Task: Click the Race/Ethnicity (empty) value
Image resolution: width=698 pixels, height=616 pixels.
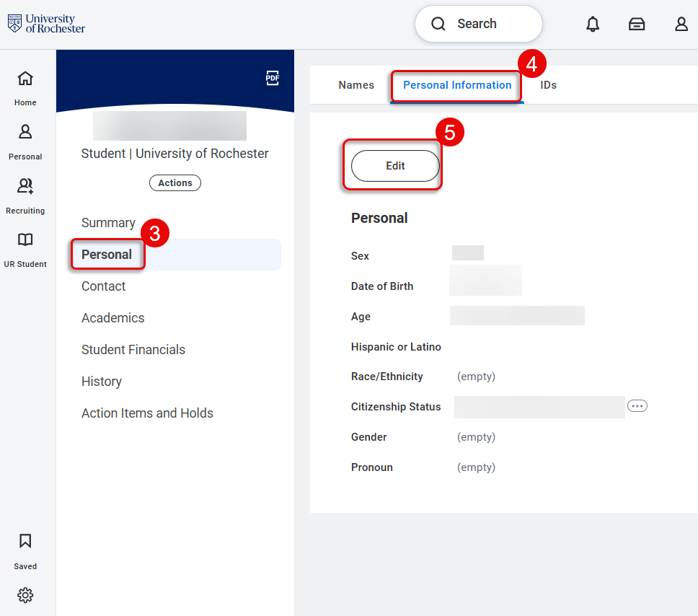Action: click(476, 377)
